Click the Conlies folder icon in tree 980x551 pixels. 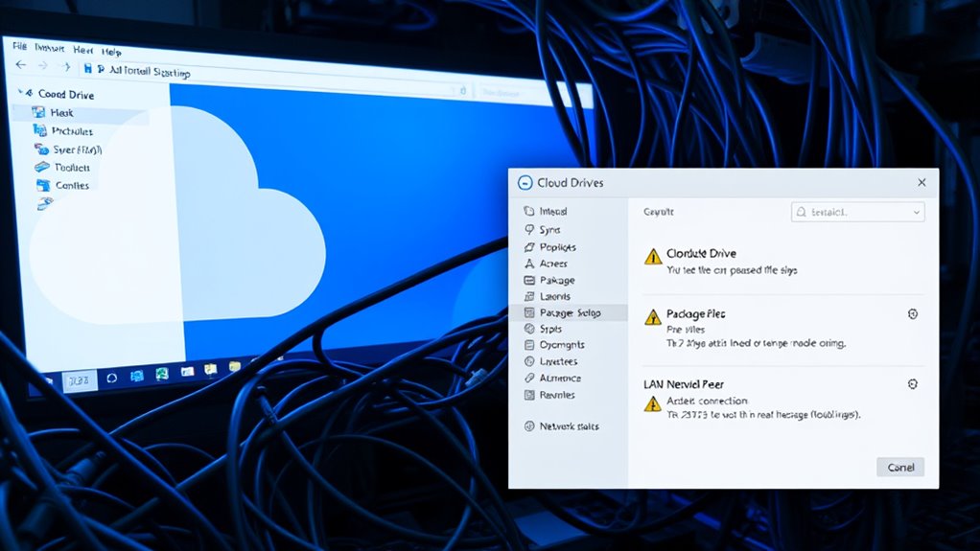click(43, 185)
